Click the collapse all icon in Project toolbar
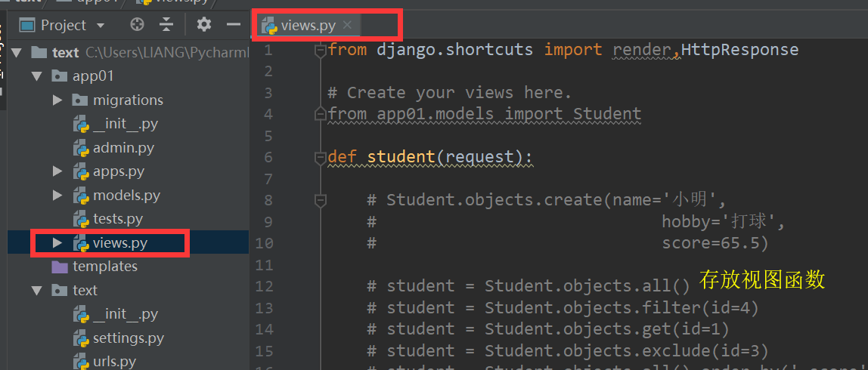The image size is (868, 370). [x=166, y=25]
